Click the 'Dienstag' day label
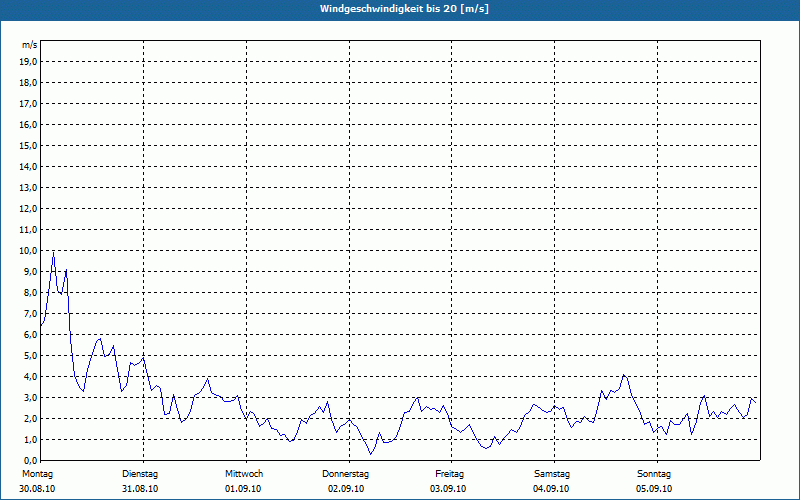This screenshot has height=500, width=800. point(140,474)
